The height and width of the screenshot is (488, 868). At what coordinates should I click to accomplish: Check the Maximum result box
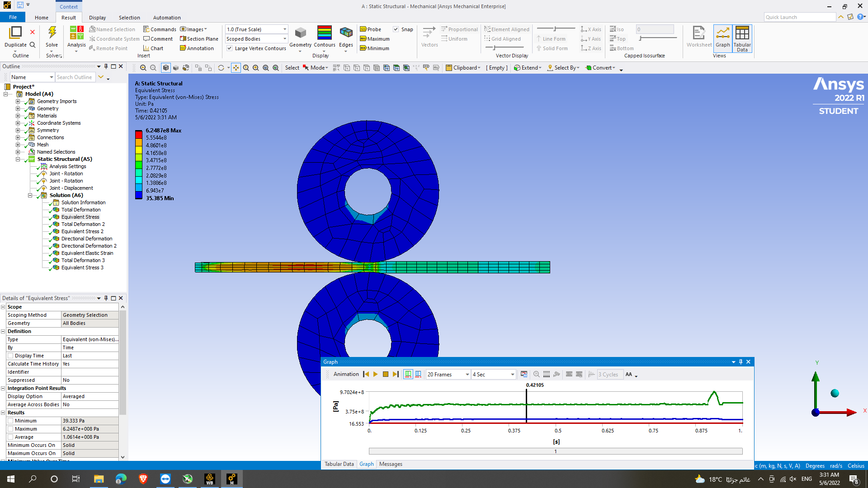pyautogui.click(x=10, y=429)
